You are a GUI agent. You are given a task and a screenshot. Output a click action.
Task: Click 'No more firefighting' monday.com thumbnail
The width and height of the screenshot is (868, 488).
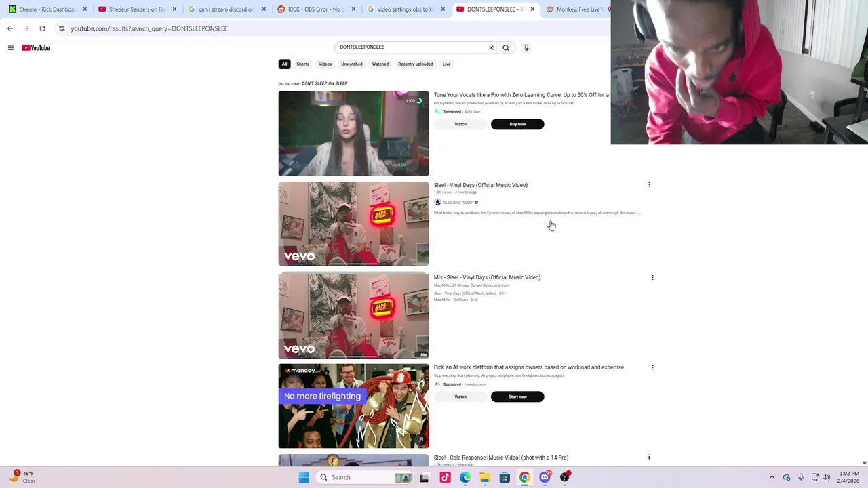[x=353, y=406]
